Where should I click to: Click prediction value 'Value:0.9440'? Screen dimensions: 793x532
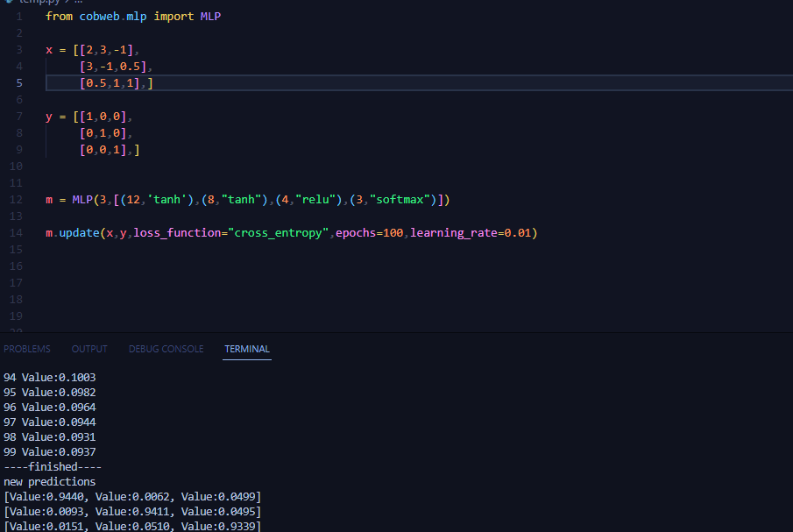[x=46, y=497]
